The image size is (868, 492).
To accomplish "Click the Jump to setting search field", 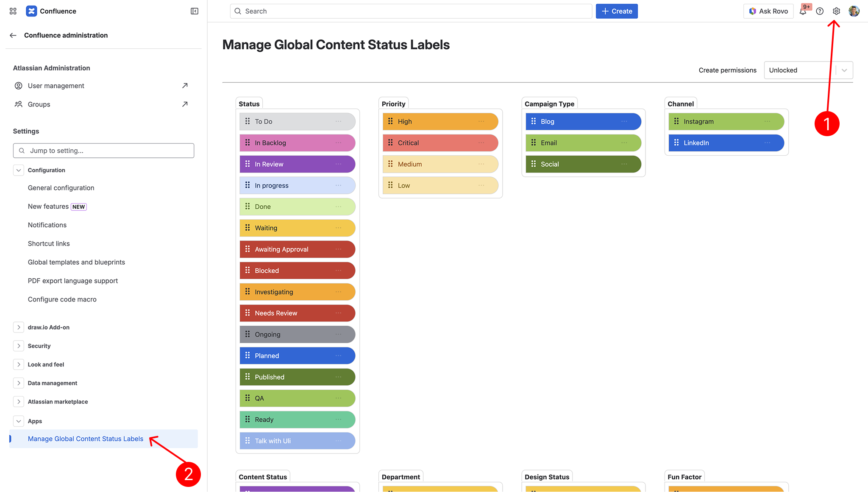I will [104, 151].
